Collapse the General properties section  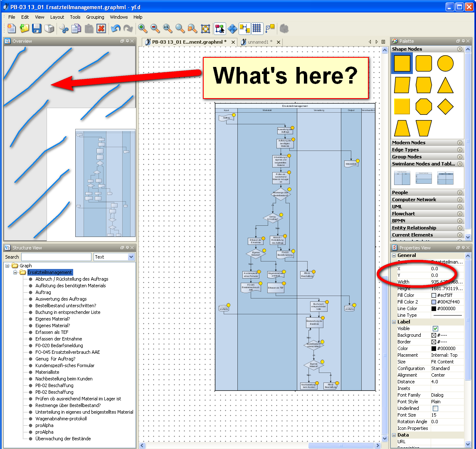394,255
